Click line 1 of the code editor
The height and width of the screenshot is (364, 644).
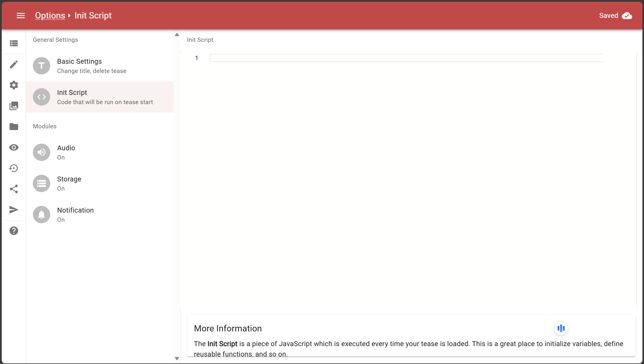point(405,58)
